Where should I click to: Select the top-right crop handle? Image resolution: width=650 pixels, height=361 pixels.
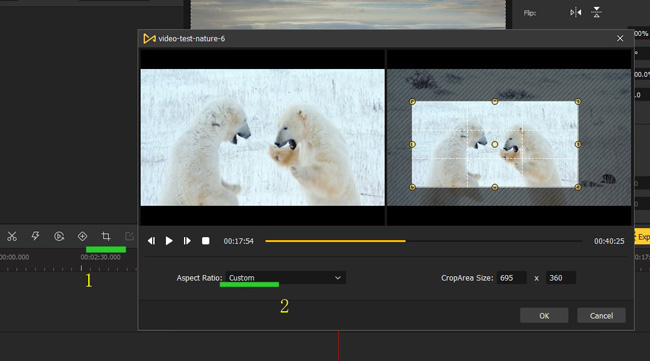578,102
